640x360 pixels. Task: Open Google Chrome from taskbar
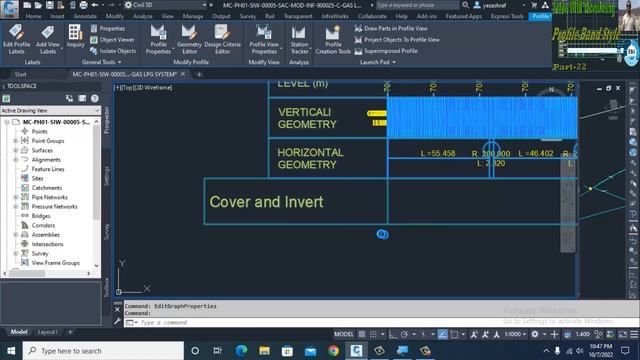[333, 351]
